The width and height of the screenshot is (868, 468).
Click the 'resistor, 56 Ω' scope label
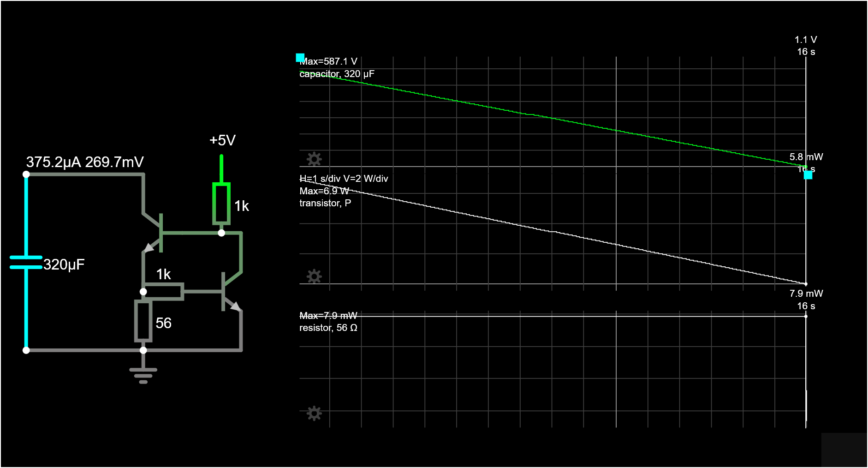[x=328, y=328]
